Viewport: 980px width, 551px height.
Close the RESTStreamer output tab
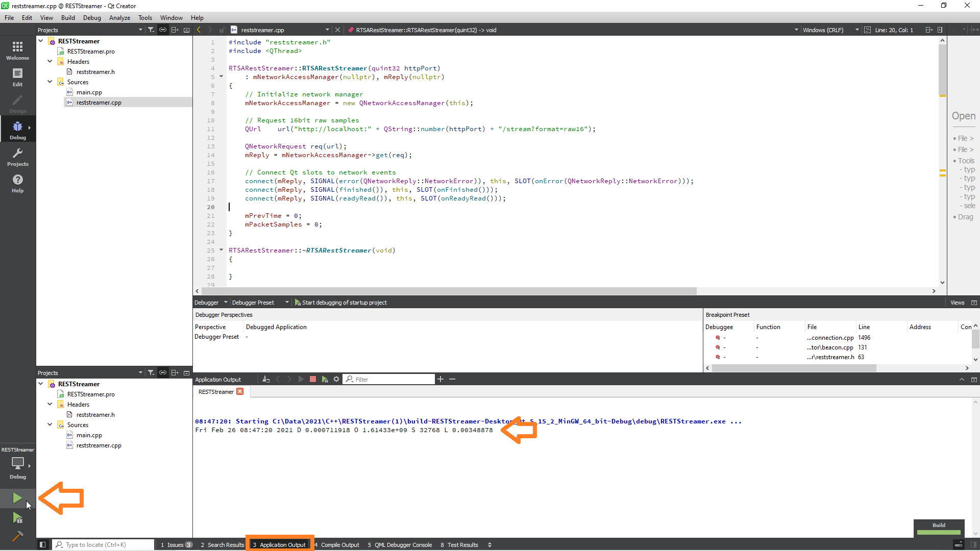click(x=240, y=391)
